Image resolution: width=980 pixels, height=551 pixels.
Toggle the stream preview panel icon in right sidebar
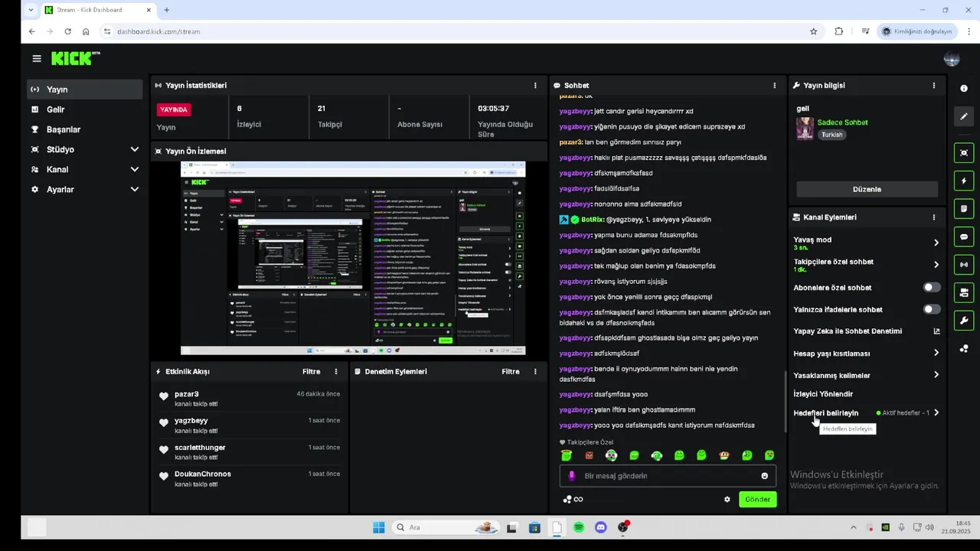(964, 153)
